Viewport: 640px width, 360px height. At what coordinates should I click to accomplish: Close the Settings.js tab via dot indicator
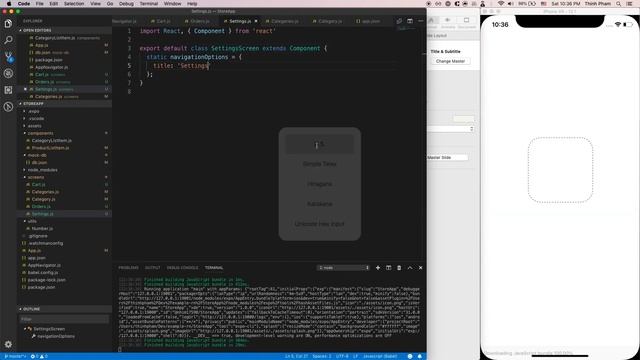click(x=256, y=21)
